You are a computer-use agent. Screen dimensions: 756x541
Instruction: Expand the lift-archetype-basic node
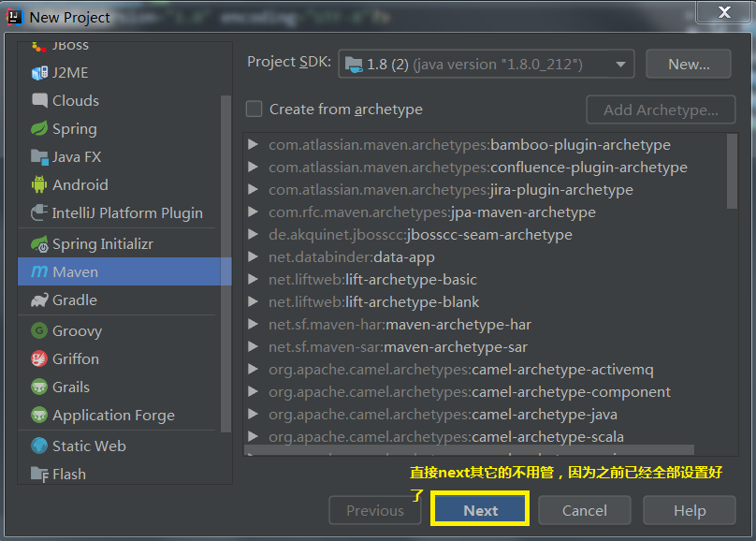(x=253, y=279)
